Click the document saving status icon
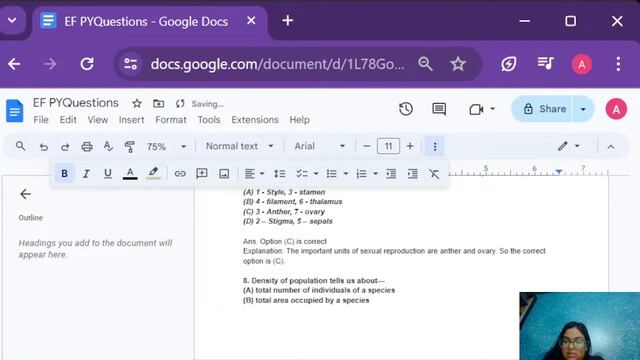The image size is (640, 360). coord(180,104)
